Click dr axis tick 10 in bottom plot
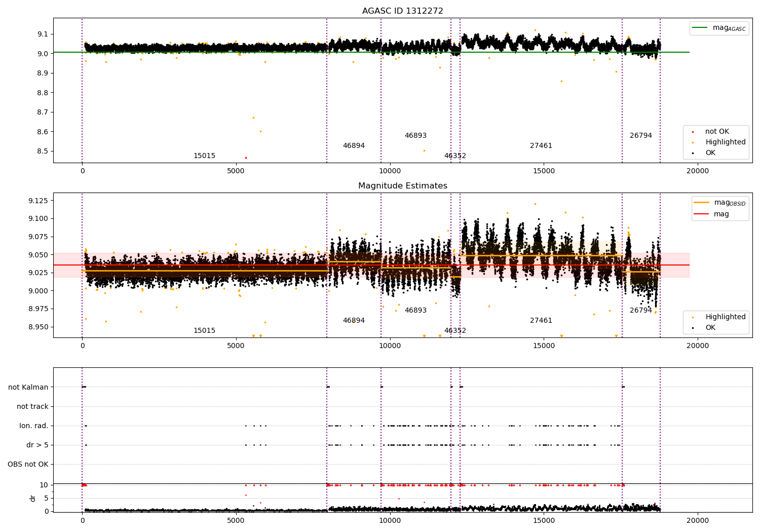This screenshot has width=760, height=532. [x=44, y=485]
